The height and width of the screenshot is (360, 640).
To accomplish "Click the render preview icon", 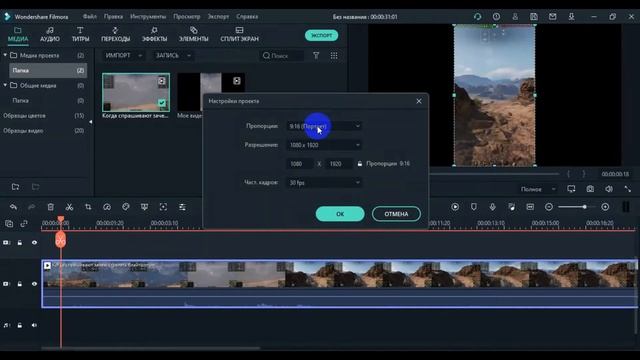I will coord(455,207).
